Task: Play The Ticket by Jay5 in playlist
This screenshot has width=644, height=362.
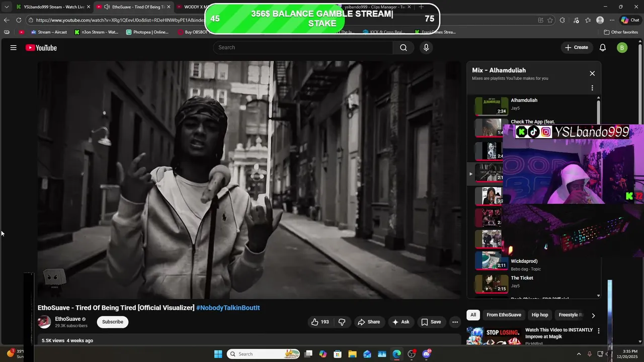Action: click(533, 283)
